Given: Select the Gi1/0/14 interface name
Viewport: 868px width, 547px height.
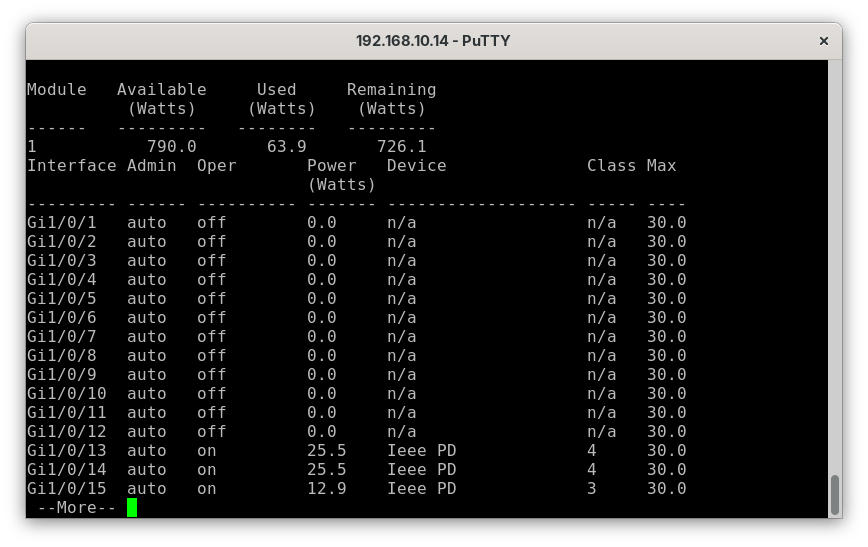Looking at the screenshot, I should click(66, 469).
